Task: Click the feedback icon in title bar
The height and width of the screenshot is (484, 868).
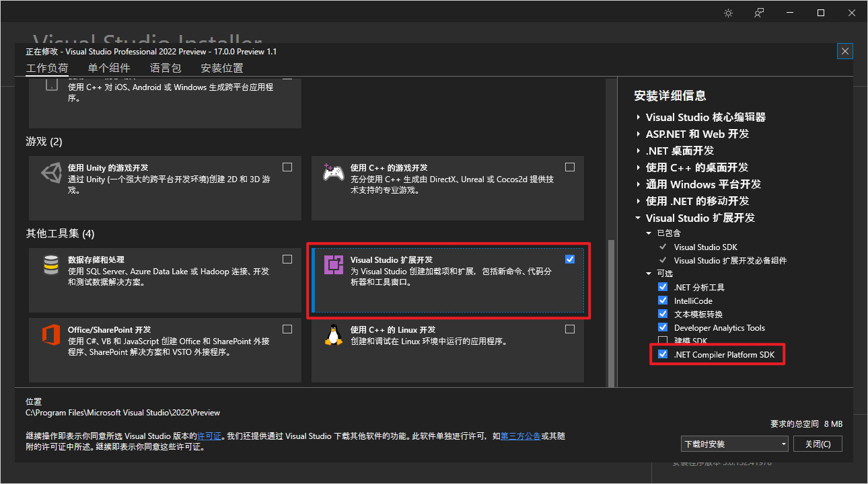Action: point(759,13)
